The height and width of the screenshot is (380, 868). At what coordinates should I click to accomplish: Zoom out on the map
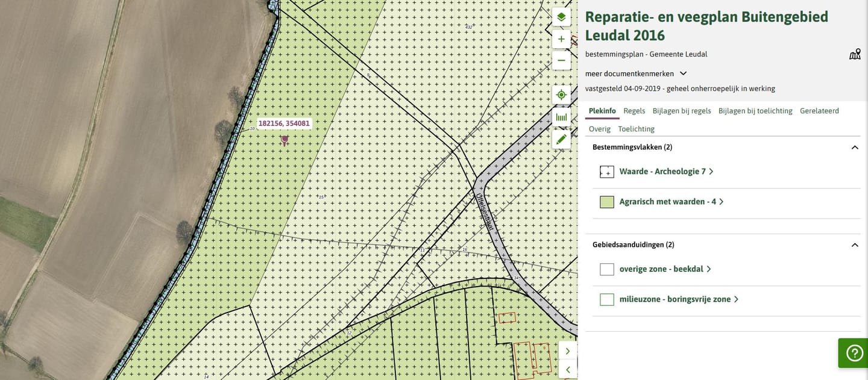pyautogui.click(x=561, y=60)
